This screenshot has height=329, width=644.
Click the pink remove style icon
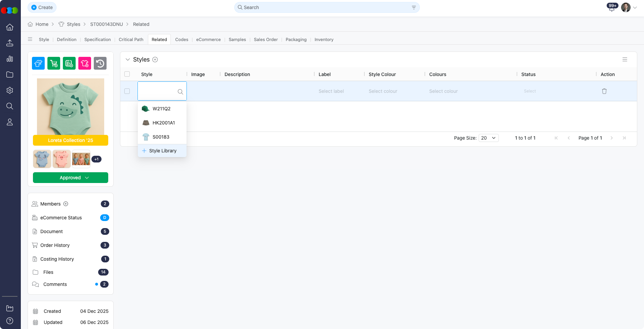(84, 63)
